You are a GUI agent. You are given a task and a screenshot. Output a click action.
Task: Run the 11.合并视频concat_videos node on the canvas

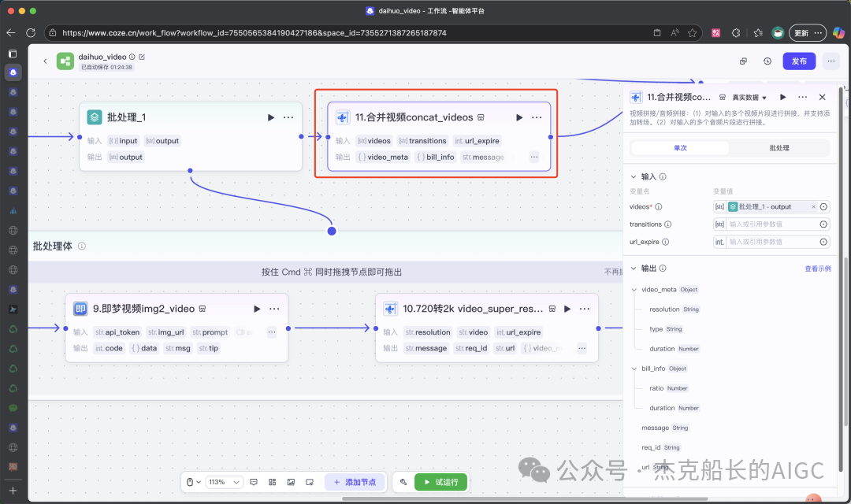519,117
